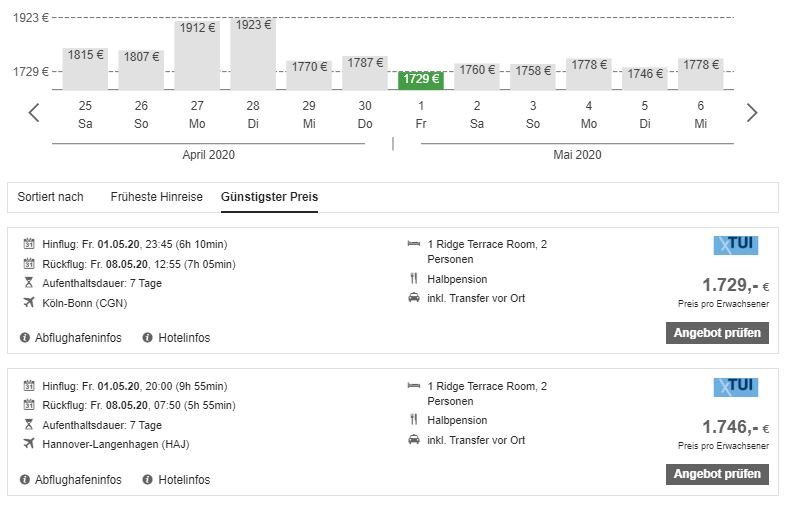The width and height of the screenshot is (794, 505).
Task: Click the 1815 € bar on Saturday 25
Action: pos(85,68)
